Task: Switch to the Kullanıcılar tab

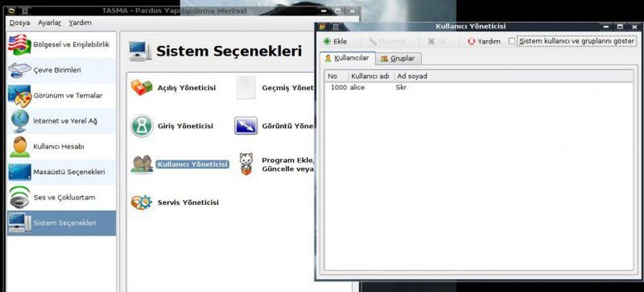Action: pos(347,58)
